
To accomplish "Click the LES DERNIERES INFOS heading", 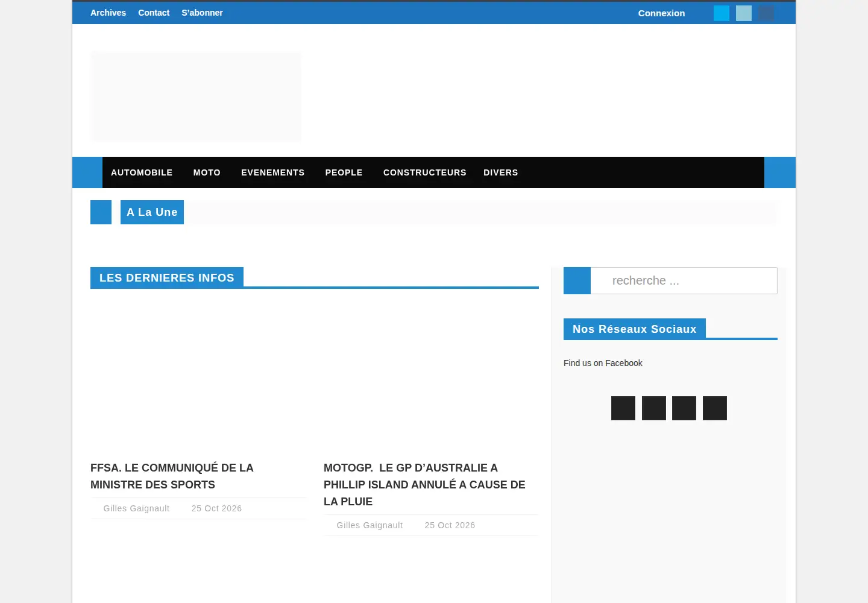I will click(x=167, y=277).
